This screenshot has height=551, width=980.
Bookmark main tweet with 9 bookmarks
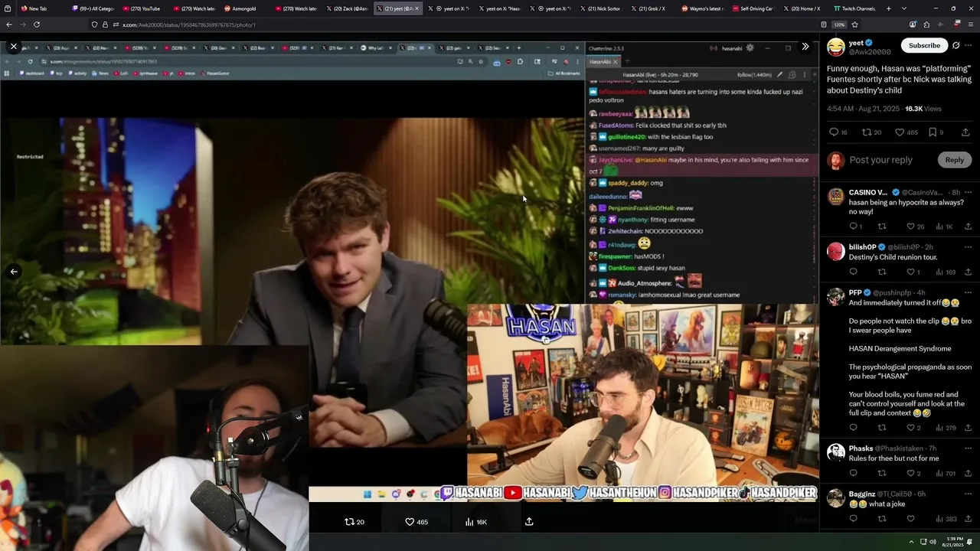tap(936, 132)
